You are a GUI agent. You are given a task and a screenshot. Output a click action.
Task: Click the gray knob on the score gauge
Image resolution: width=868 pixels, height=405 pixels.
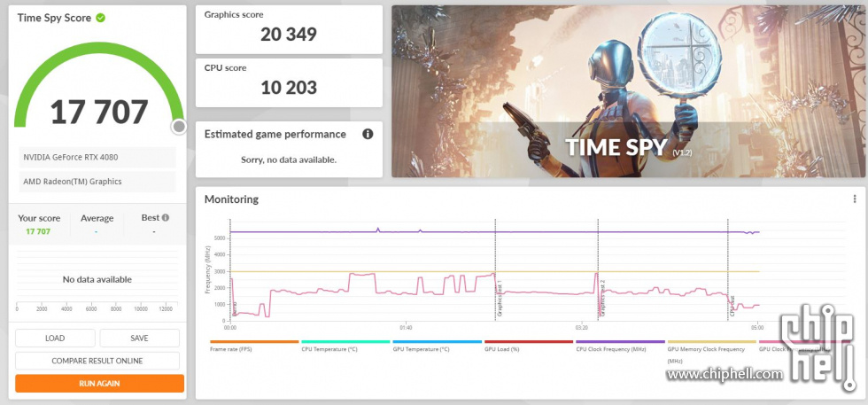pos(179,127)
